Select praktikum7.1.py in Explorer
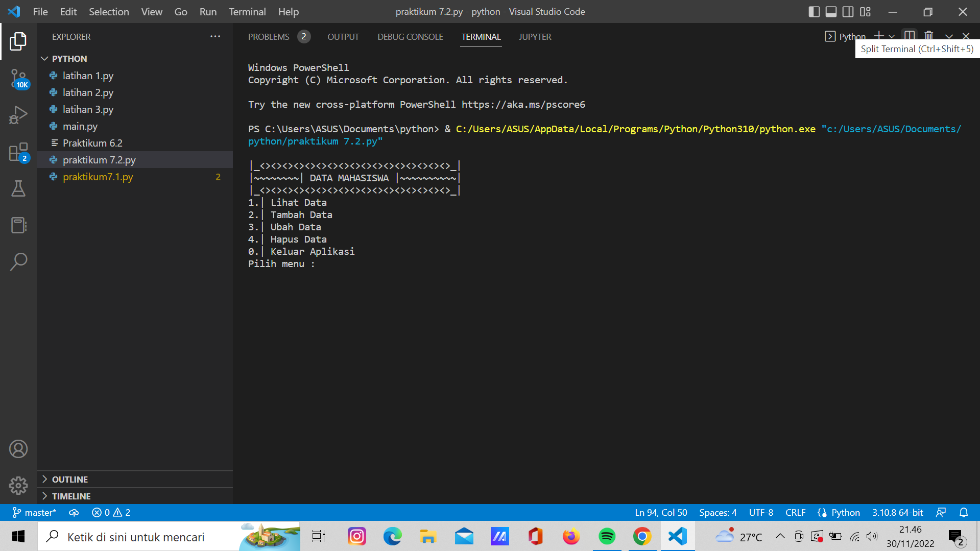 point(98,177)
